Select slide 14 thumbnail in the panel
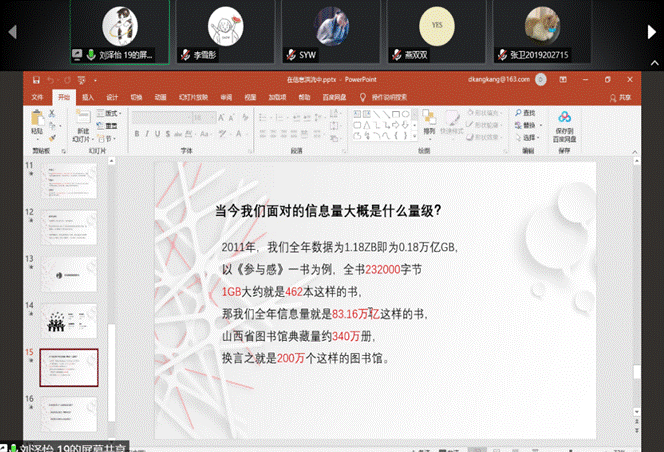 [x=68, y=320]
